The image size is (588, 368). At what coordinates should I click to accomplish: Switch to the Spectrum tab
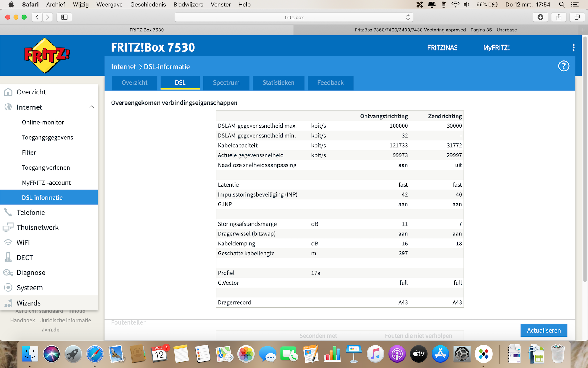pos(226,83)
